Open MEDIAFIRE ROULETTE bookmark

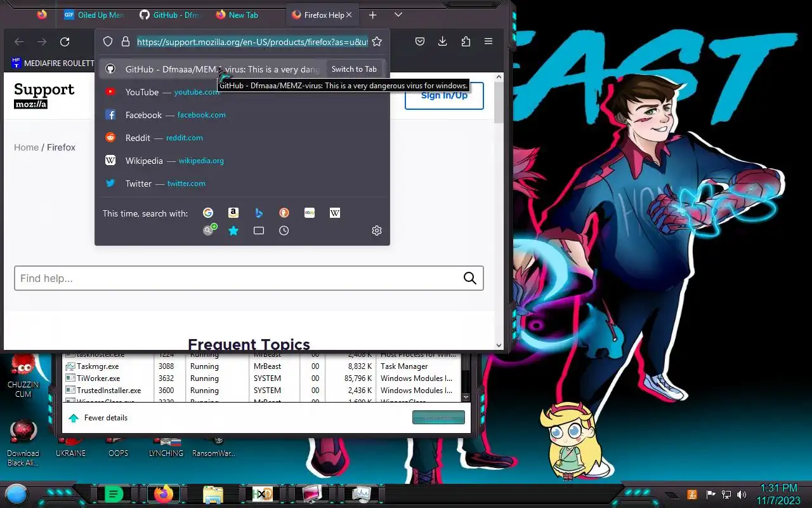[53, 63]
